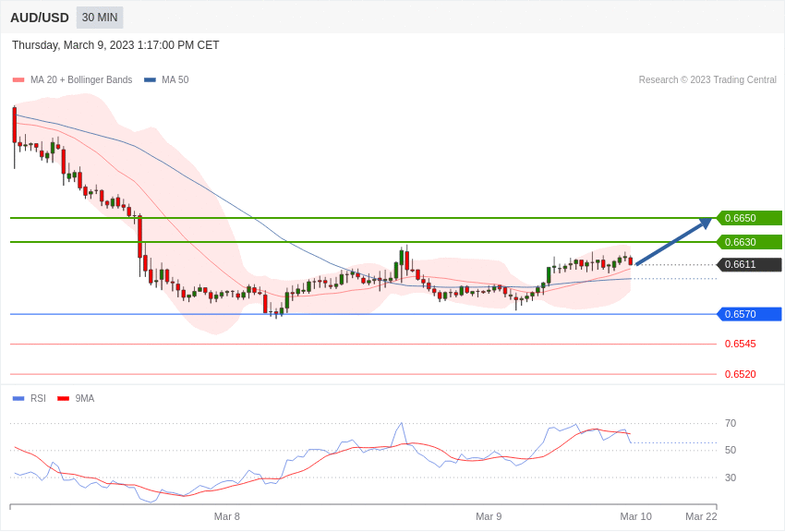Click the 'RSI' legend label
Viewport: 785px width, 532px height.
(x=38, y=398)
